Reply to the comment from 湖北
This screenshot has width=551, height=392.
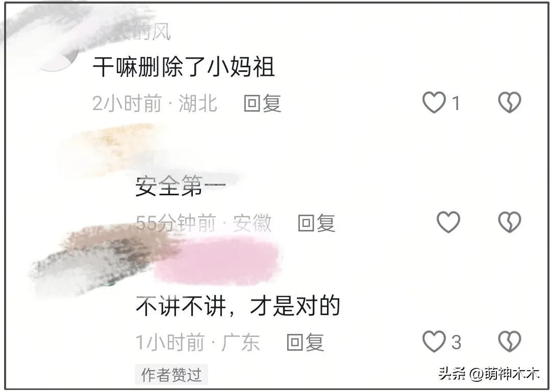pyautogui.click(x=263, y=103)
